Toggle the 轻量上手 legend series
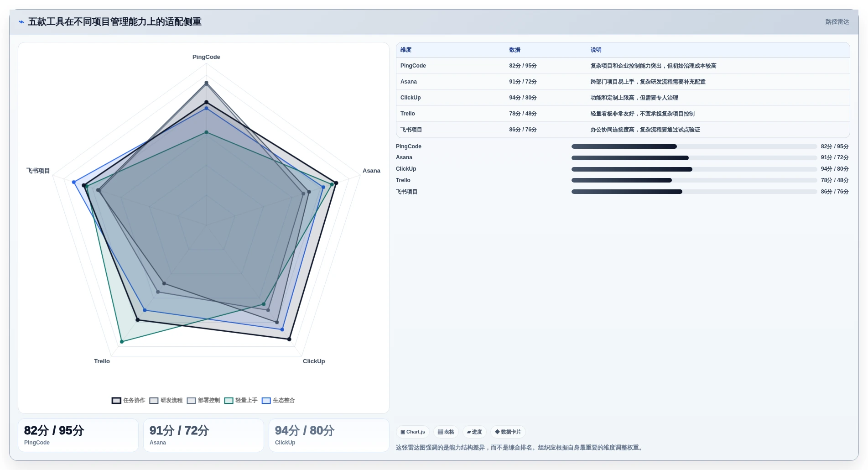The image size is (868, 470). click(x=241, y=400)
